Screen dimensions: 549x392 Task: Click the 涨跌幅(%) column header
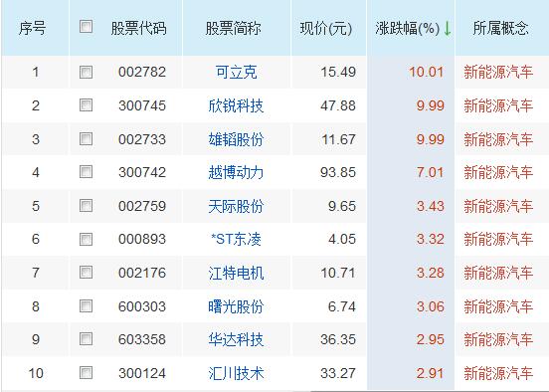coord(408,29)
